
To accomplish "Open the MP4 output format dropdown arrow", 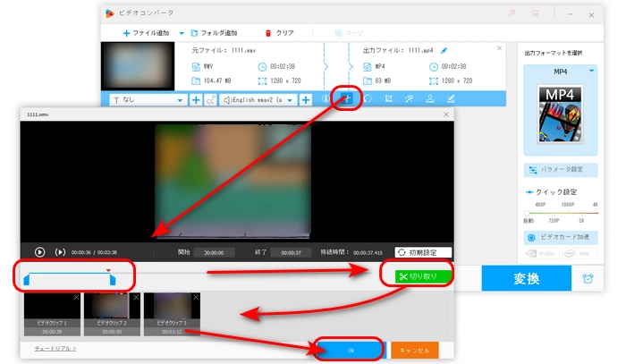I will (592, 71).
